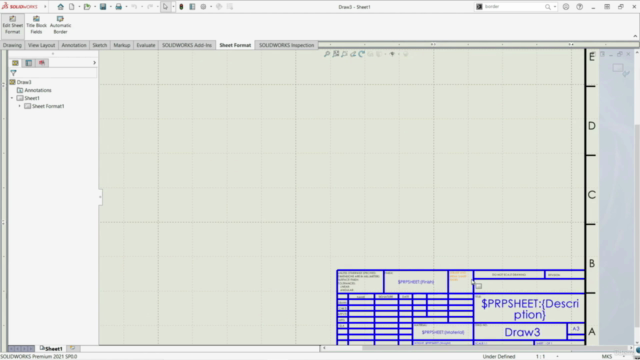This screenshot has width=640, height=360.
Task: Select PropertyManager tab icon
Action: pos(29,63)
